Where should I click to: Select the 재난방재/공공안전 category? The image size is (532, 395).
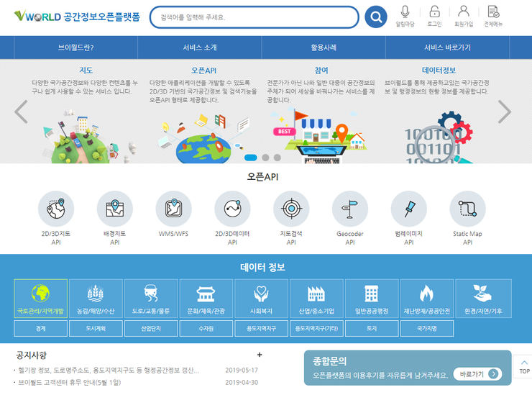click(x=427, y=299)
